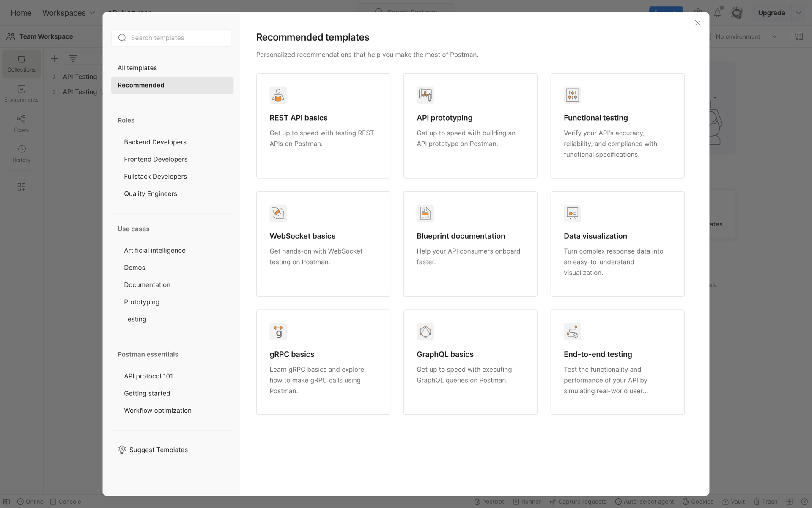Open the Console

click(x=66, y=502)
